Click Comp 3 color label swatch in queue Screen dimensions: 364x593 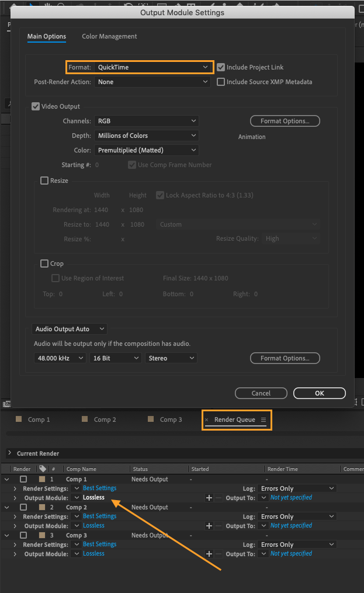[x=42, y=535]
